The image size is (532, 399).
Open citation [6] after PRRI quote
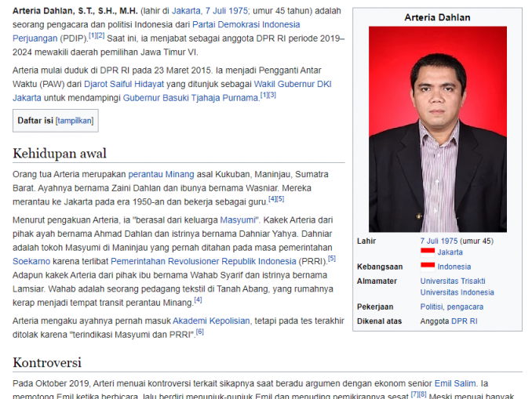pyautogui.click(x=200, y=332)
